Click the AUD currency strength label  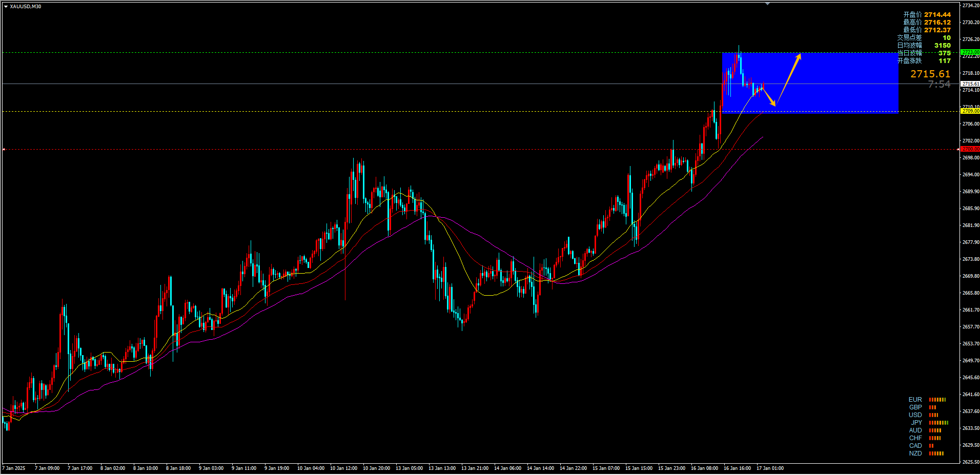(915, 430)
